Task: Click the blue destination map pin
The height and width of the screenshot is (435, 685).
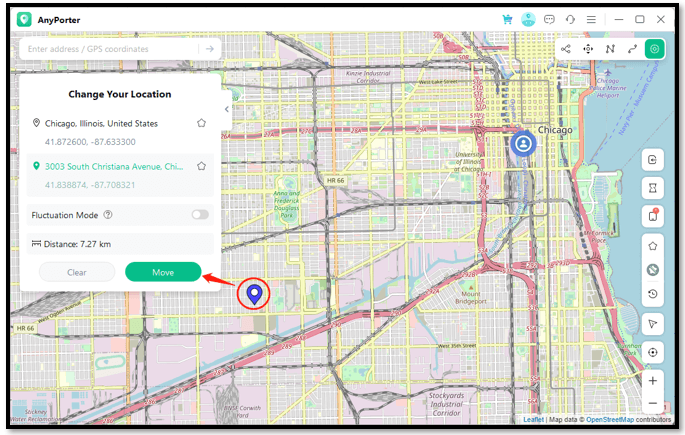Action: tap(254, 293)
